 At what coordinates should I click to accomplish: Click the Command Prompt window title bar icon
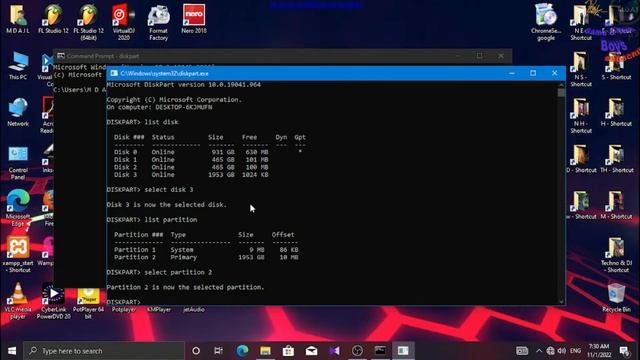pyautogui.click(x=61, y=56)
